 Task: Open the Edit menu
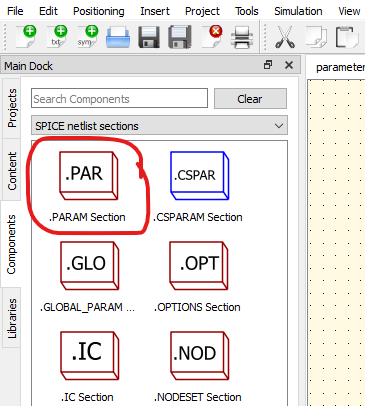[x=48, y=11]
